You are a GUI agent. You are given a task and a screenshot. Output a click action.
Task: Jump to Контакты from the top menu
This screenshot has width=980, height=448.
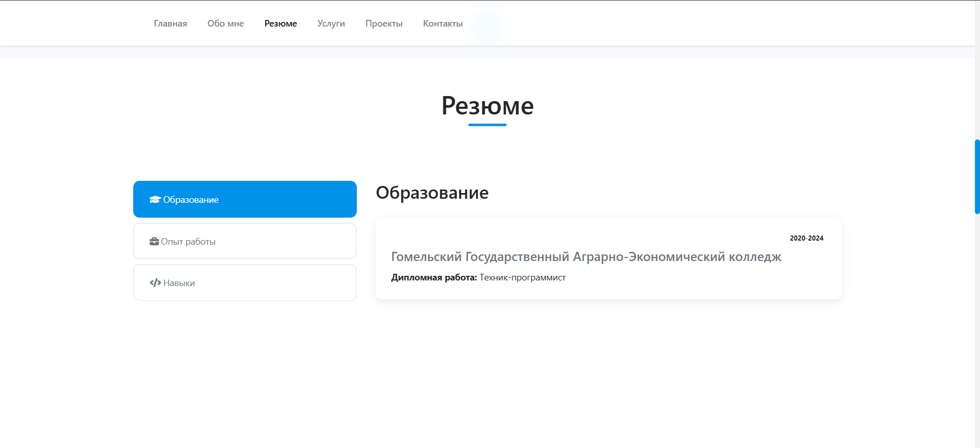click(x=443, y=23)
